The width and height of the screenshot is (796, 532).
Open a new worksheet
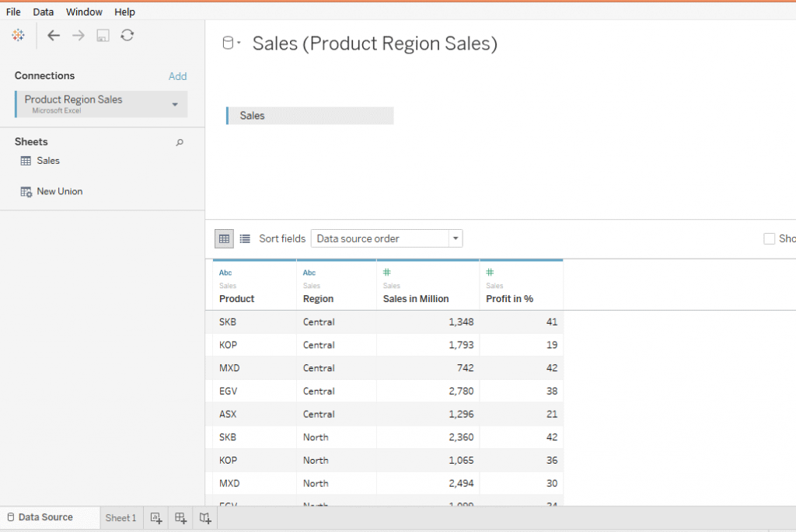click(x=155, y=517)
